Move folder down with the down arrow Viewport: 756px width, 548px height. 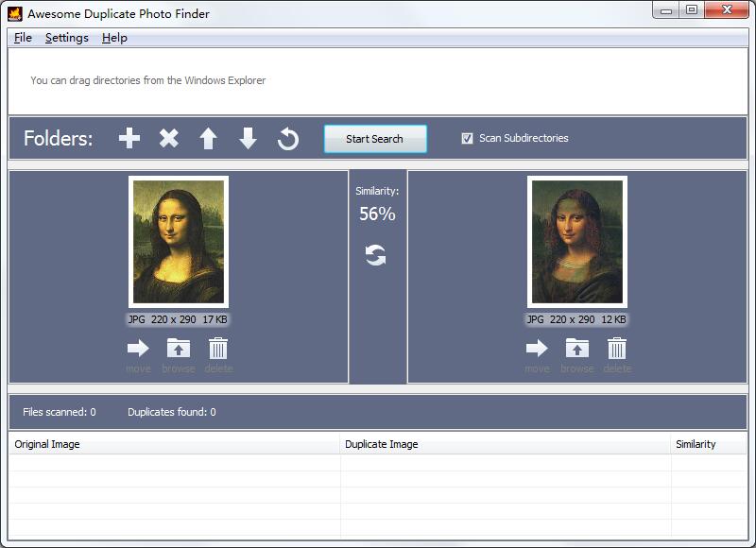point(248,139)
